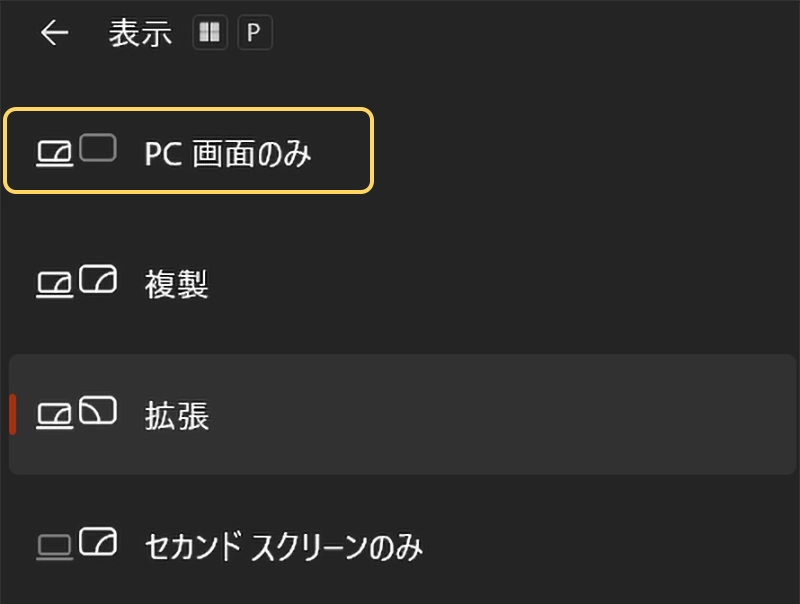Image resolution: width=800 pixels, height=604 pixels.
Task: Click the laptop icon beside PC 画面のみ
Action: (x=55, y=154)
